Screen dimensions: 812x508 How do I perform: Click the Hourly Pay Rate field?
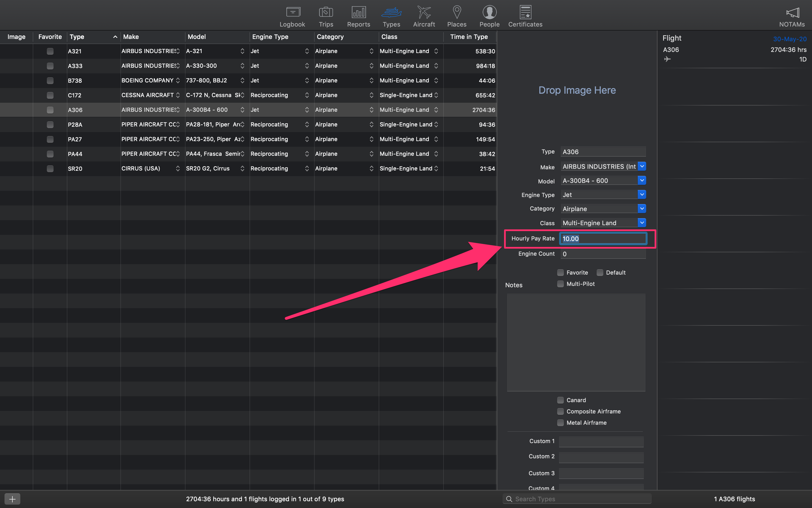point(603,238)
